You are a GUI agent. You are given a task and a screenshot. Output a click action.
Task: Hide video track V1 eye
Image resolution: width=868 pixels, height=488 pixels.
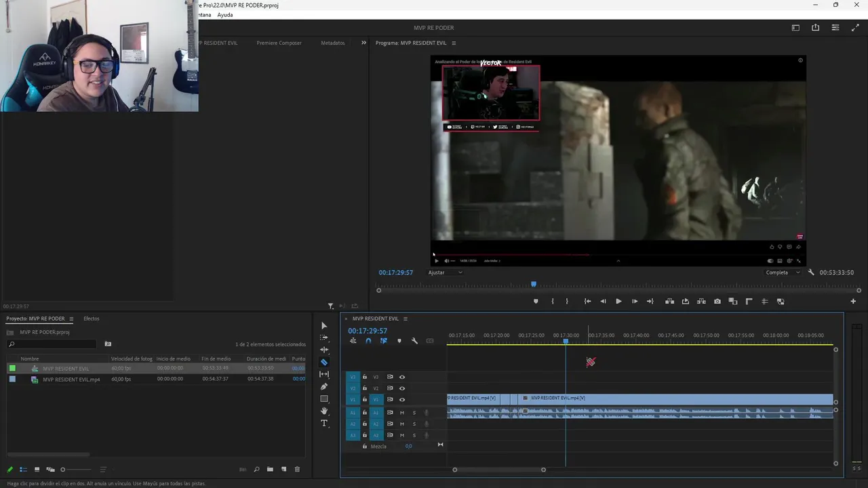pyautogui.click(x=402, y=400)
